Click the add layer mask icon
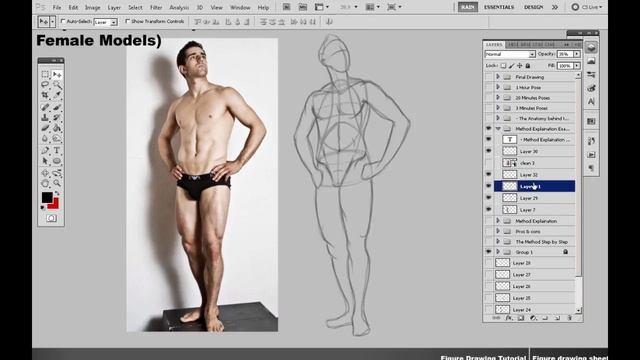The width and height of the screenshot is (640, 360). pyautogui.click(x=521, y=318)
